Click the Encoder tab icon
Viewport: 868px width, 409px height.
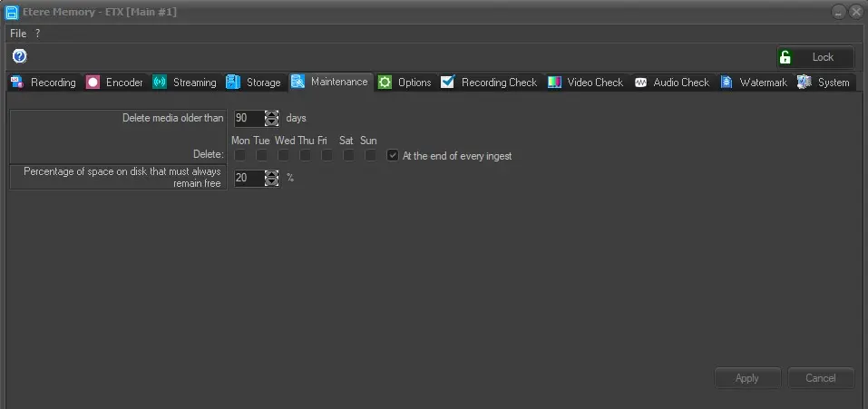coord(93,83)
